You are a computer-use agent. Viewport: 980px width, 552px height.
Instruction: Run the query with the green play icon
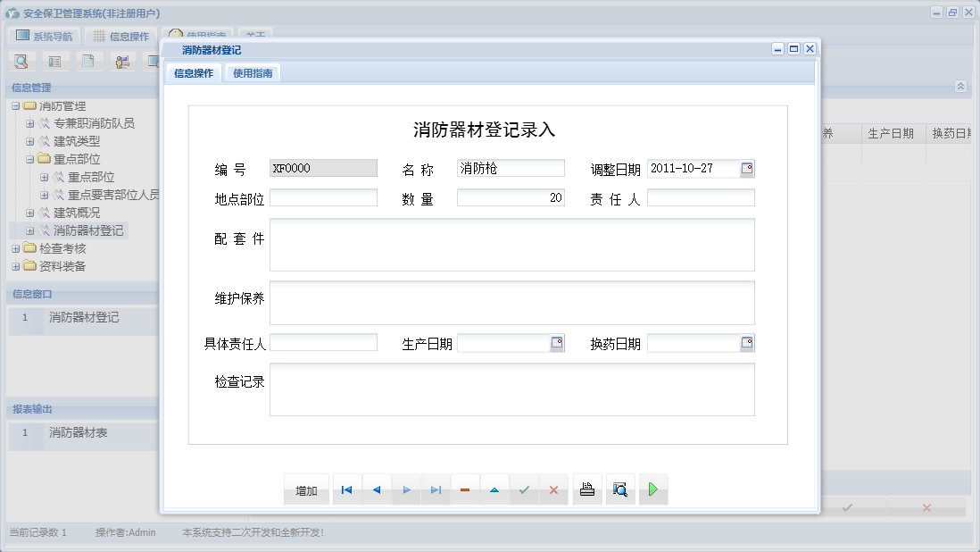coord(653,489)
